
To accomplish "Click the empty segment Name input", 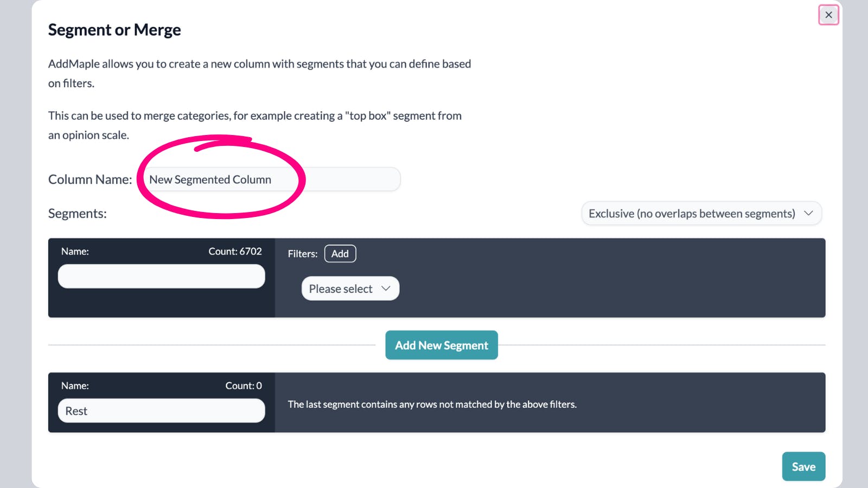I will [161, 276].
